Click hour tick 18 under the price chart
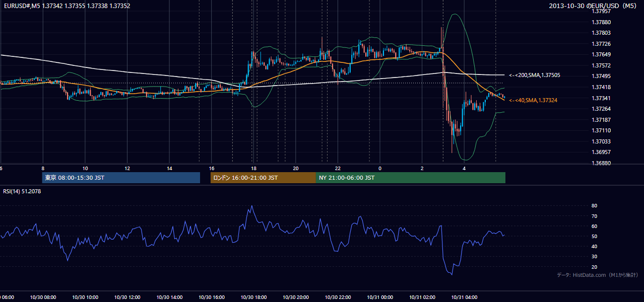This screenshot has height=302, width=644. pos(253,168)
